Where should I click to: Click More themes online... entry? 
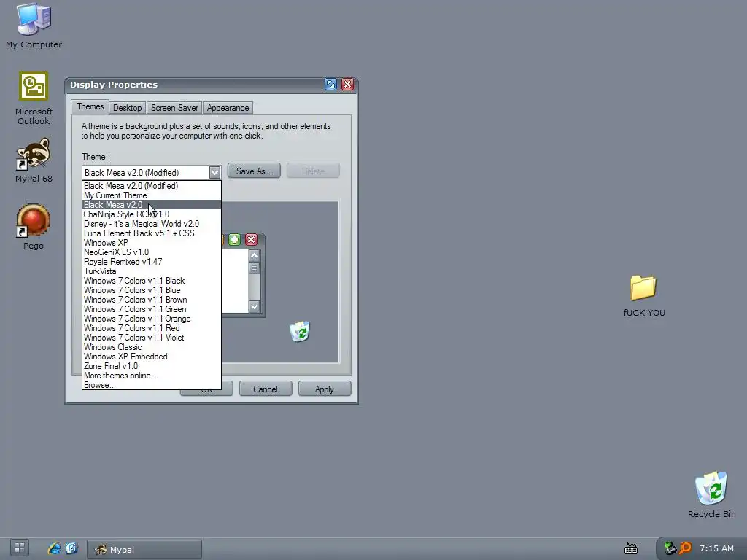[152, 376]
